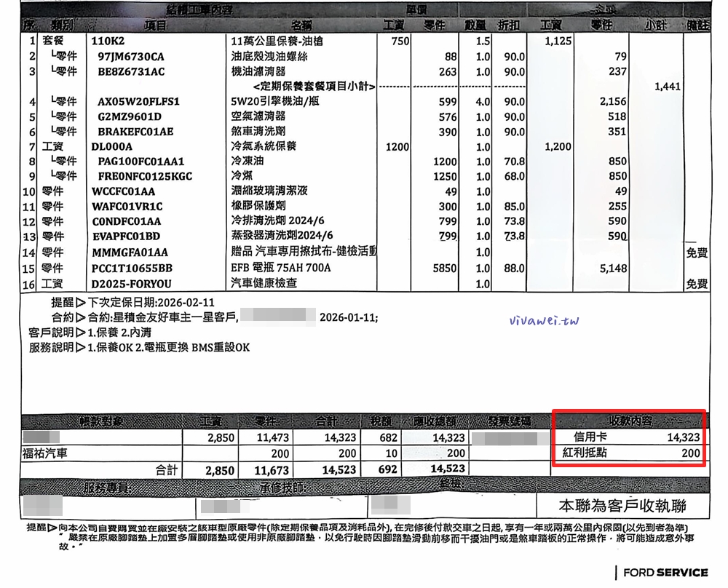This screenshot has width=728, height=588.
Task: Select part number BRAKEFC01AE
Action: point(135,132)
